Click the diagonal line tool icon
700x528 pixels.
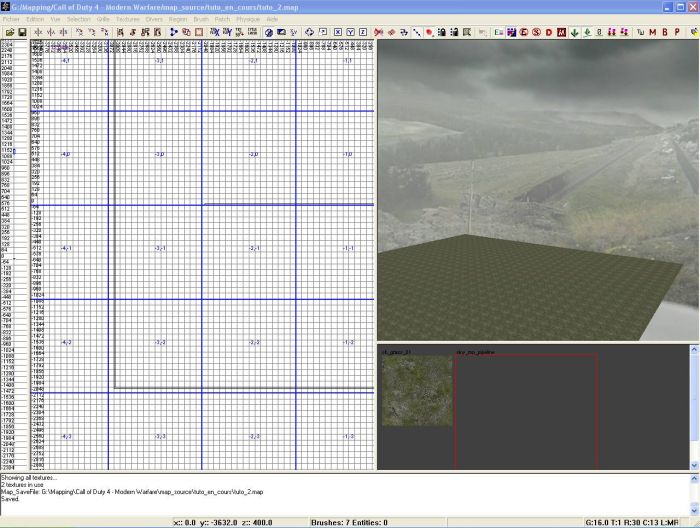417,32
